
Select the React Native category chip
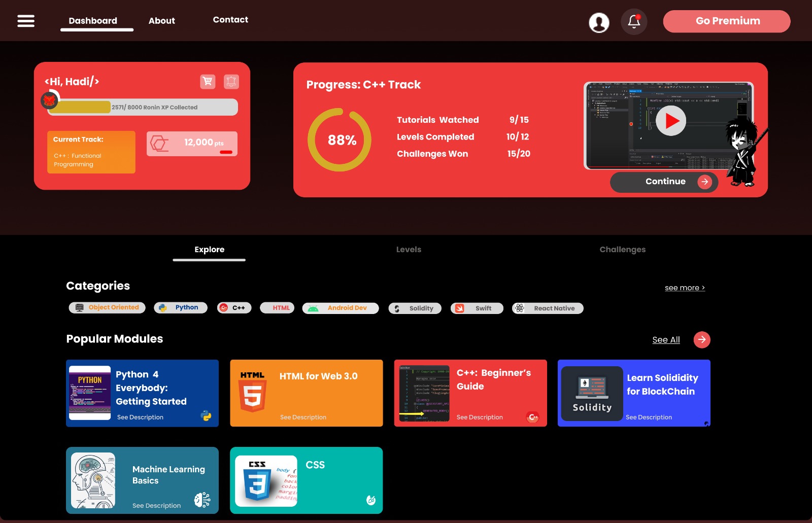(x=548, y=308)
